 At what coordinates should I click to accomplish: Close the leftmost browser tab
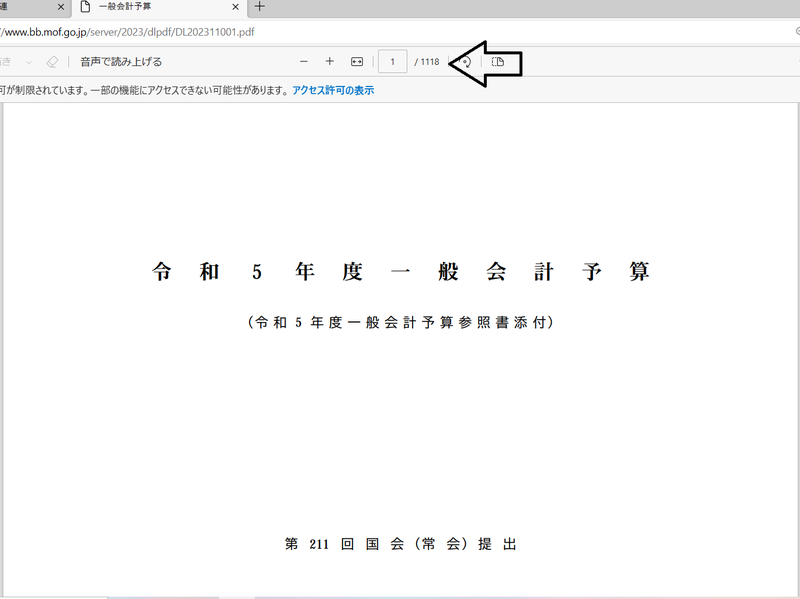coord(60,7)
